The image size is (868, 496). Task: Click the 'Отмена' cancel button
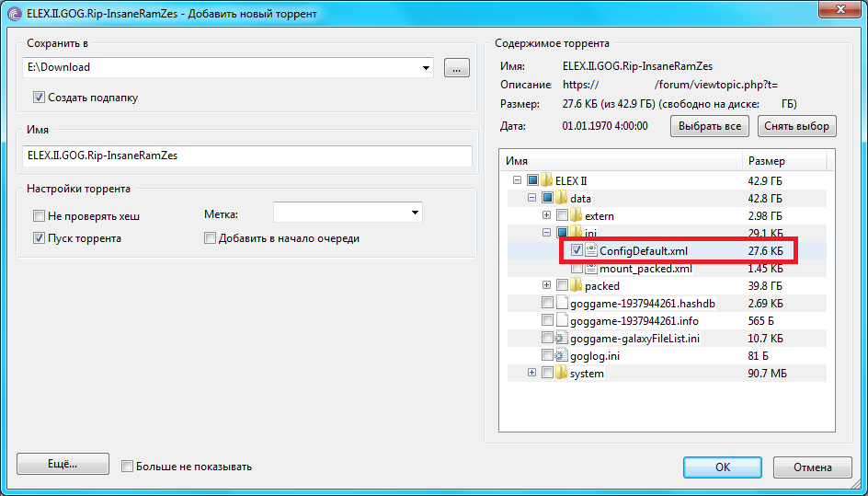click(x=812, y=467)
